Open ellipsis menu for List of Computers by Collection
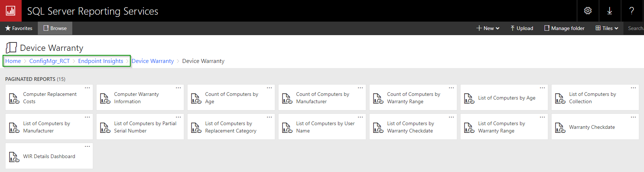 click(x=633, y=88)
